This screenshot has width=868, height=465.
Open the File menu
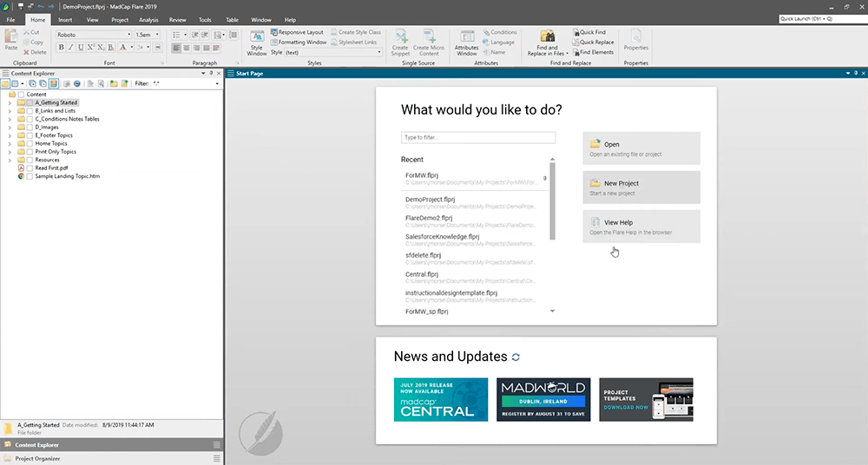(x=10, y=20)
